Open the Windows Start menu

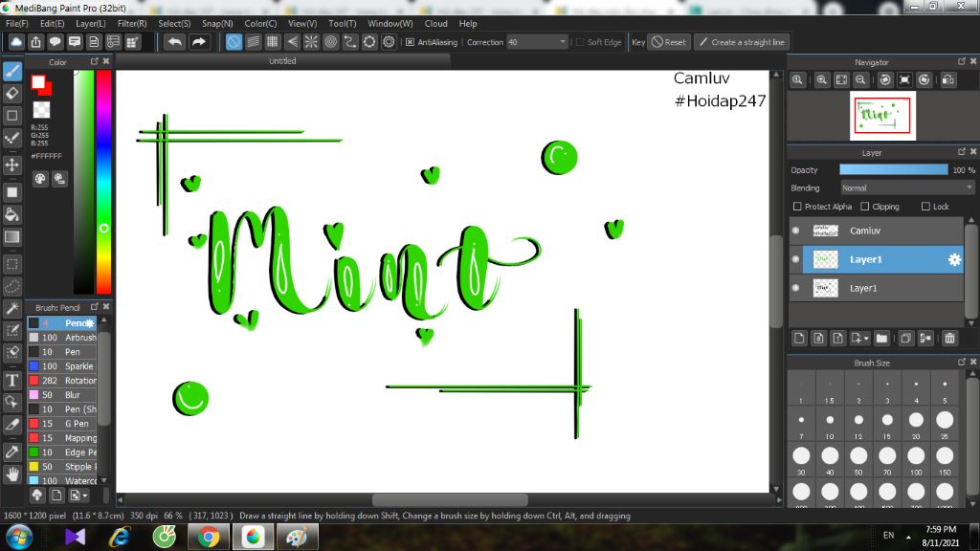point(19,537)
